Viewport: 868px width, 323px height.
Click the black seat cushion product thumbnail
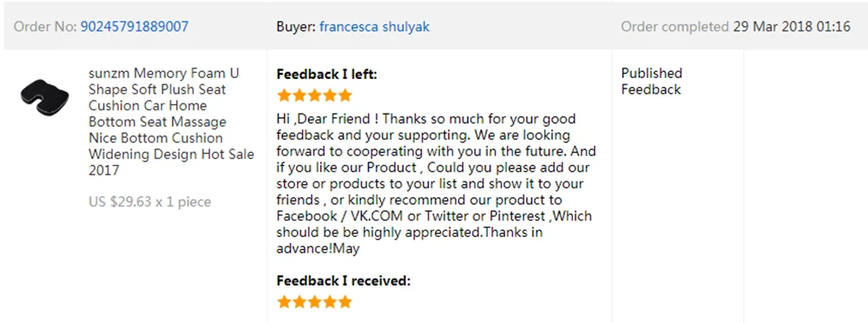click(x=44, y=97)
